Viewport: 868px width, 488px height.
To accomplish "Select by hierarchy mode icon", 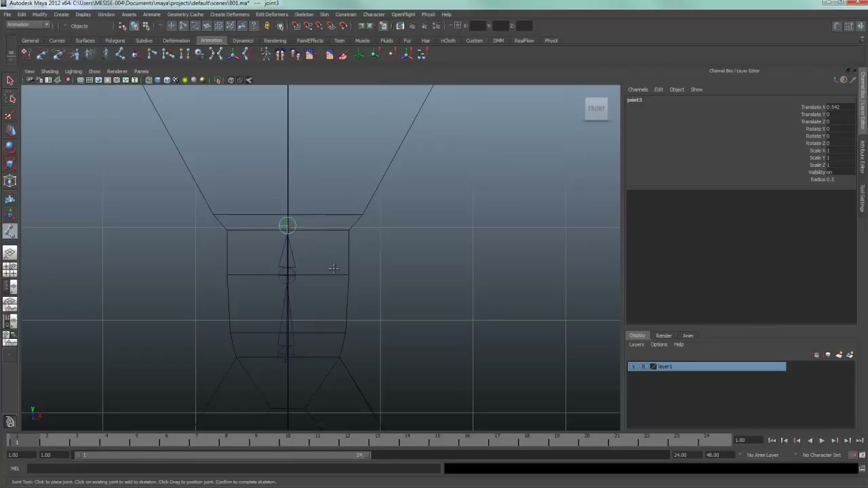I will 122,26.
